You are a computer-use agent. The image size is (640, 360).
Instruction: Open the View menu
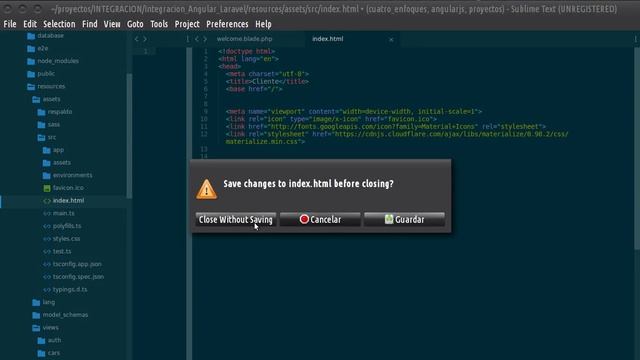click(112, 24)
